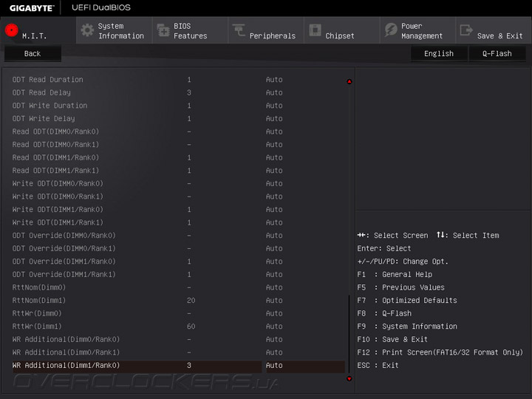Image resolution: width=532 pixels, height=399 pixels.
Task: Change Auto setting for Read ODT(DIMM1/Rank1)
Action: point(274,171)
